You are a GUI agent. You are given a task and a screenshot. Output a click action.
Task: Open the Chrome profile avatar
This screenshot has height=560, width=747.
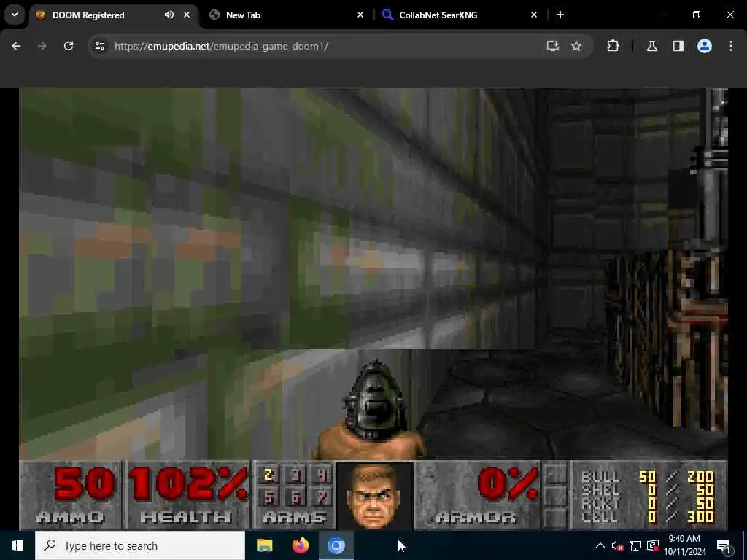705,46
